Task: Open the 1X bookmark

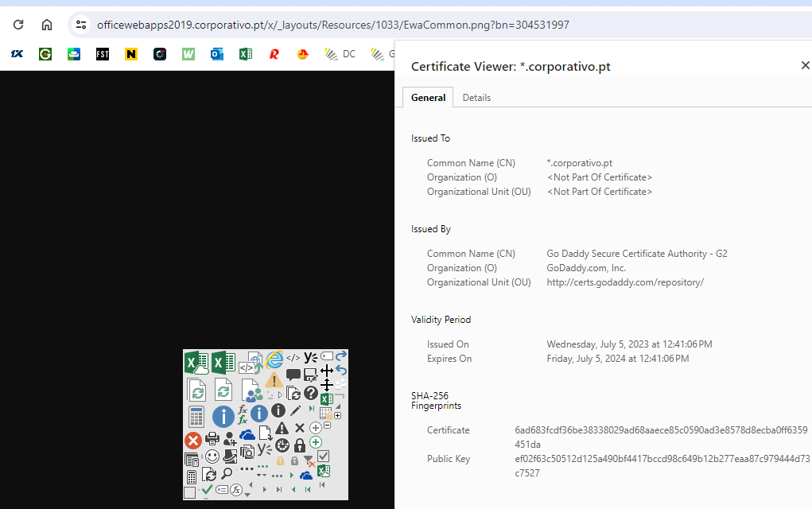Action: pyautogui.click(x=17, y=54)
